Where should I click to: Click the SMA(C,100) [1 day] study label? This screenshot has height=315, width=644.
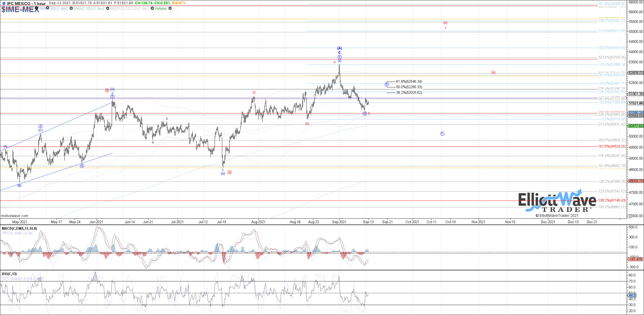89,8
